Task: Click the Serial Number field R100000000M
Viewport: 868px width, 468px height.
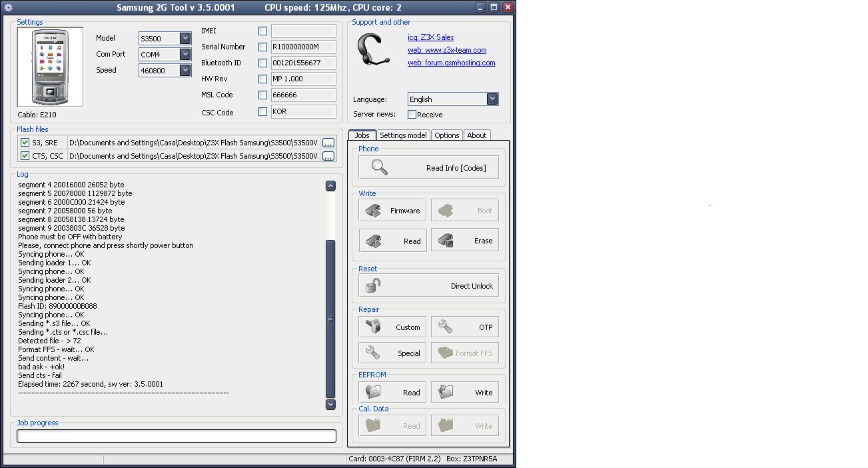Action: (x=303, y=47)
